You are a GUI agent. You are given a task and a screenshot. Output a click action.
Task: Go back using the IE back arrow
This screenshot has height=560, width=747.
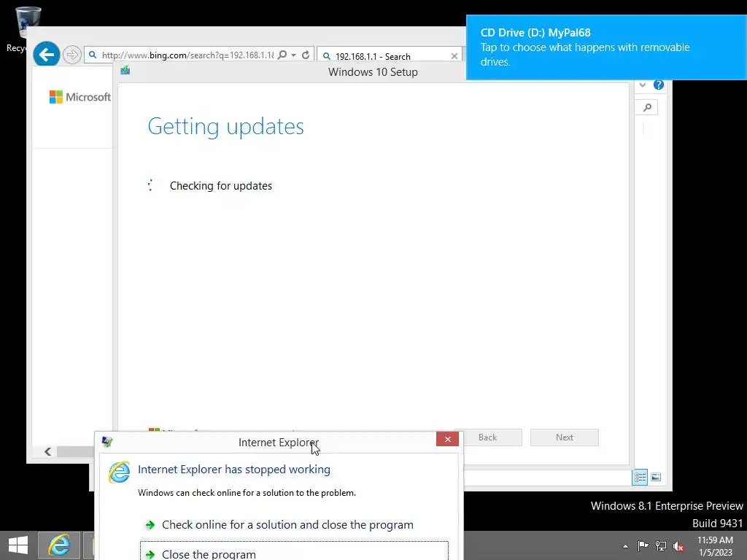[46, 54]
